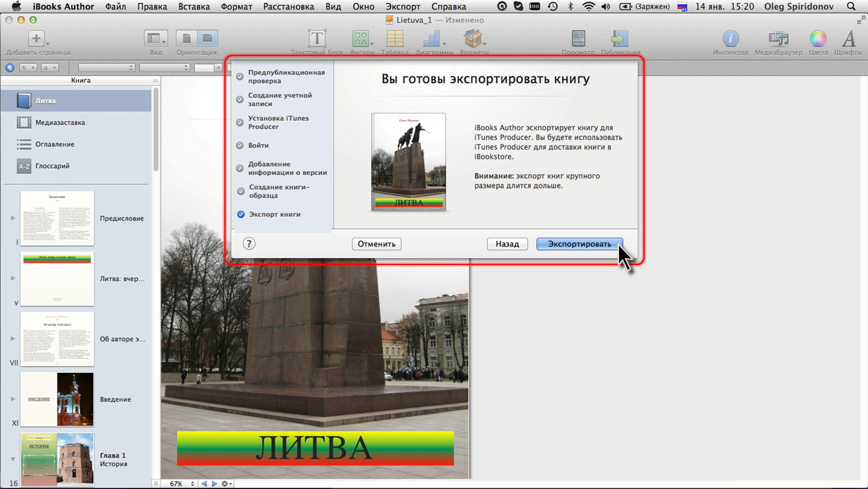Open the Экспорт menu
This screenshot has width=868, height=489.
pos(403,6)
